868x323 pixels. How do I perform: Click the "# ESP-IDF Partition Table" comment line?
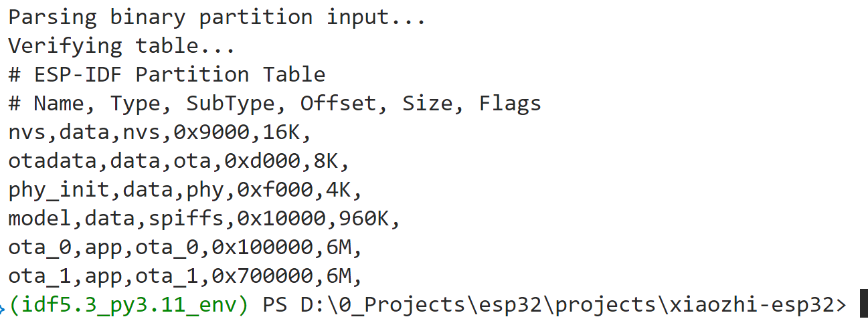[167, 75]
